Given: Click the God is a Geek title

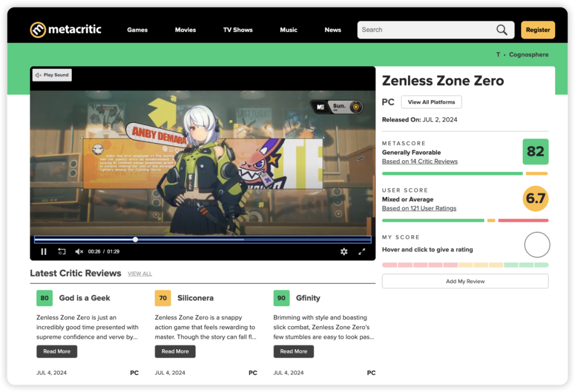Looking at the screenshot, I should point(85,298).
